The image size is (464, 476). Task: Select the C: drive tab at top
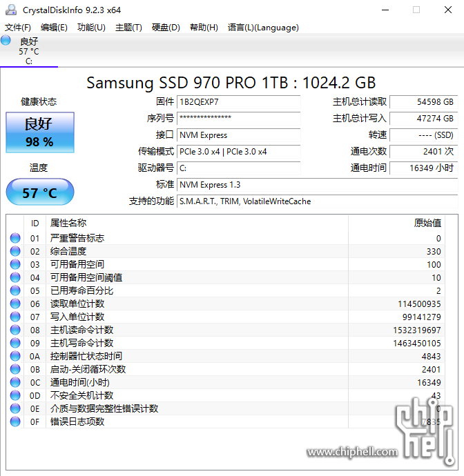(x=29, y=51)
